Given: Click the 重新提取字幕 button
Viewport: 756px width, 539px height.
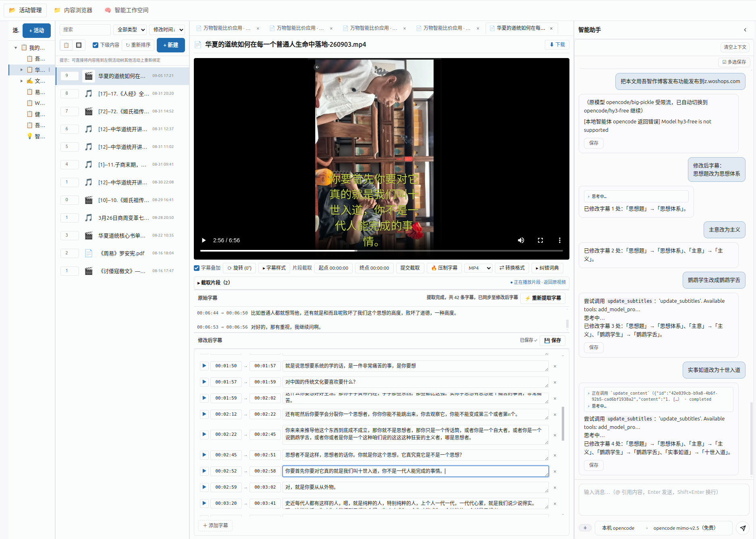Looking at the screenshot, I should coord(543,298).
